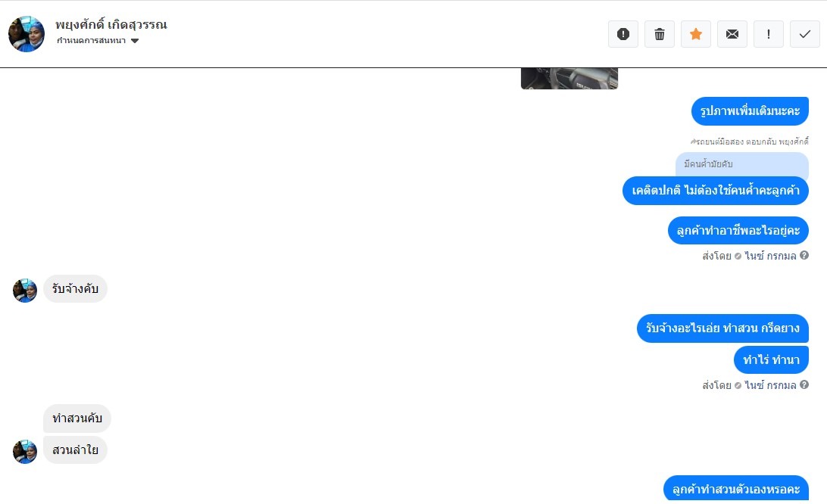This screenshot has width=827, height=504.
Task: Toggle the orange star follow-up icon
Action: coord(696,34)
